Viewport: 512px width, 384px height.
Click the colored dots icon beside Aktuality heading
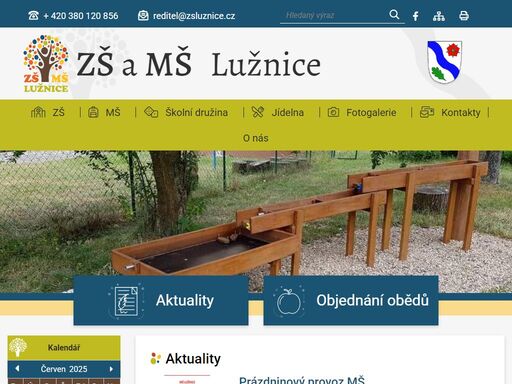coord(155,359)
